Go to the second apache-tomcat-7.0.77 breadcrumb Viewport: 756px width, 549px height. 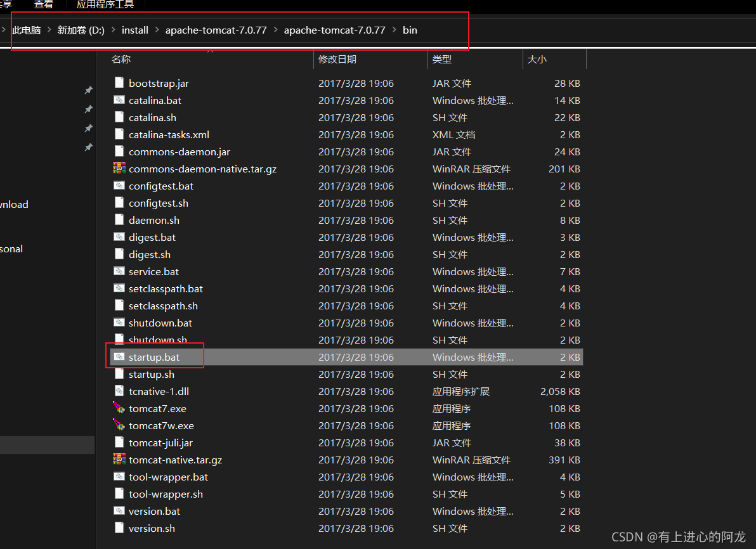(335, 30)
